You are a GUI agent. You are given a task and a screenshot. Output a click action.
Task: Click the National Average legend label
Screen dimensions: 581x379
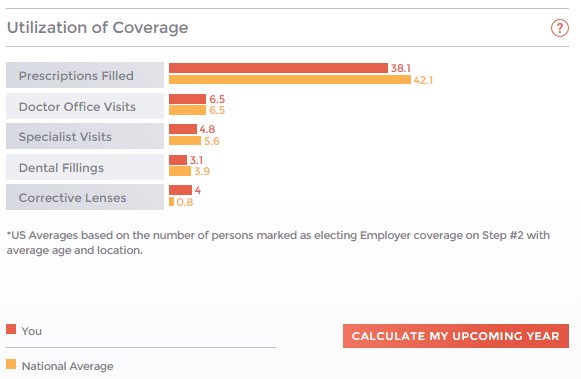pos(67,366)
